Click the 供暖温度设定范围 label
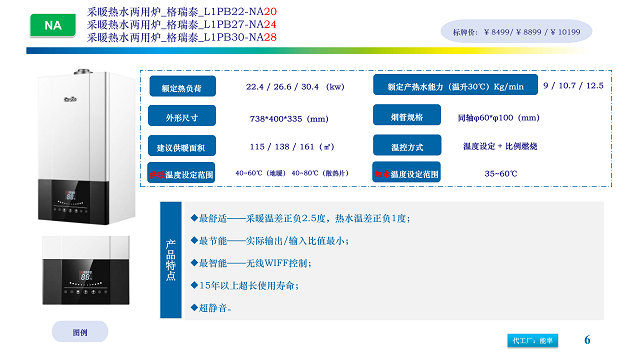This screenshot has width=640, height=360. [x=181, y=173]
